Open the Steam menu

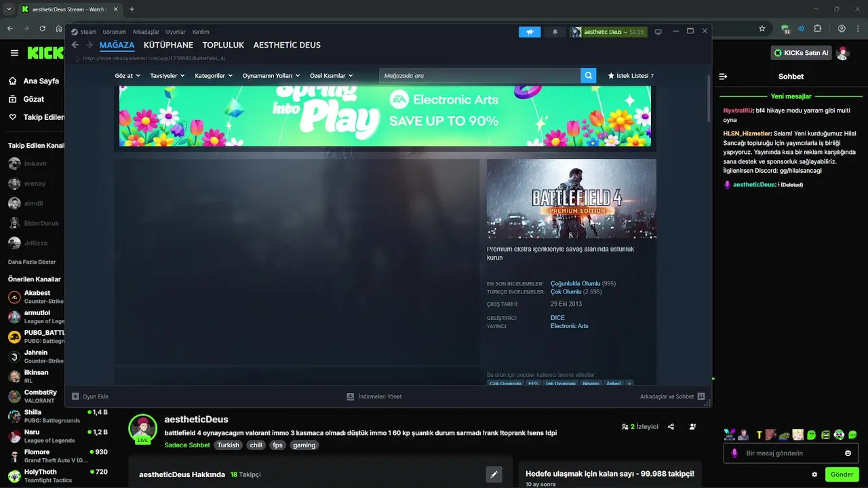84,32
